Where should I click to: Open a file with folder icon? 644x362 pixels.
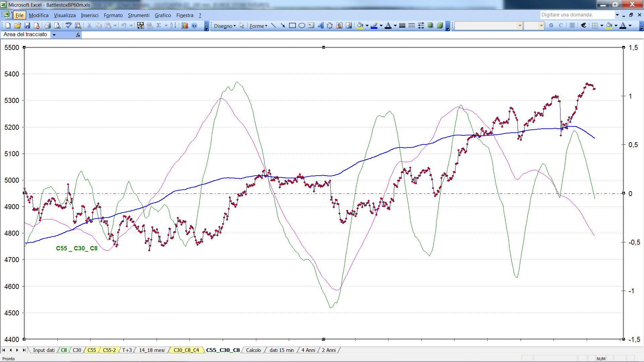point(18,25)
